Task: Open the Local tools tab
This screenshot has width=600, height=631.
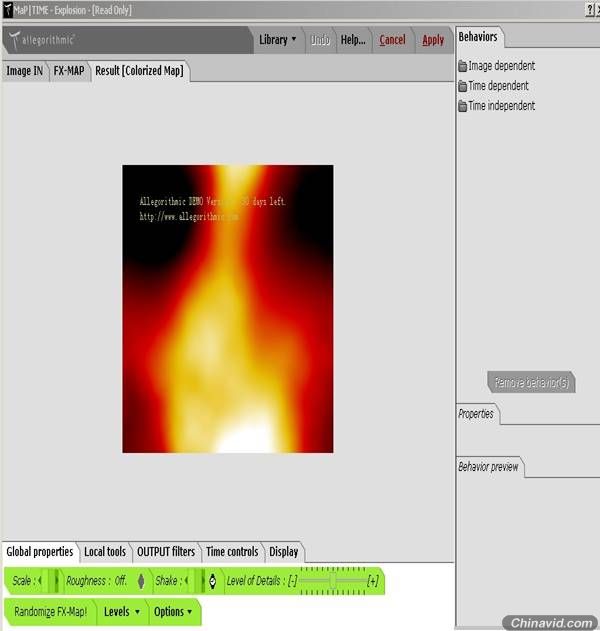Action: pos(105,551)
